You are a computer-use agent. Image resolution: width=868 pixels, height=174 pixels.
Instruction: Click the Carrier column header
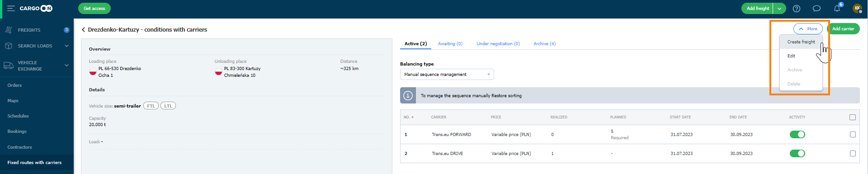point(439,117)
